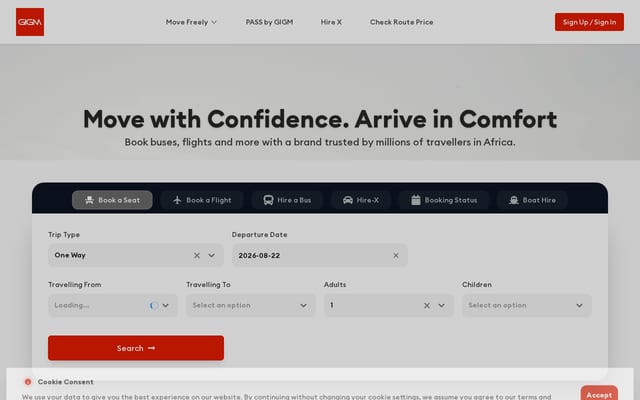Click the red Search button
The image size is (640, 400).
[x=136, y=348]
